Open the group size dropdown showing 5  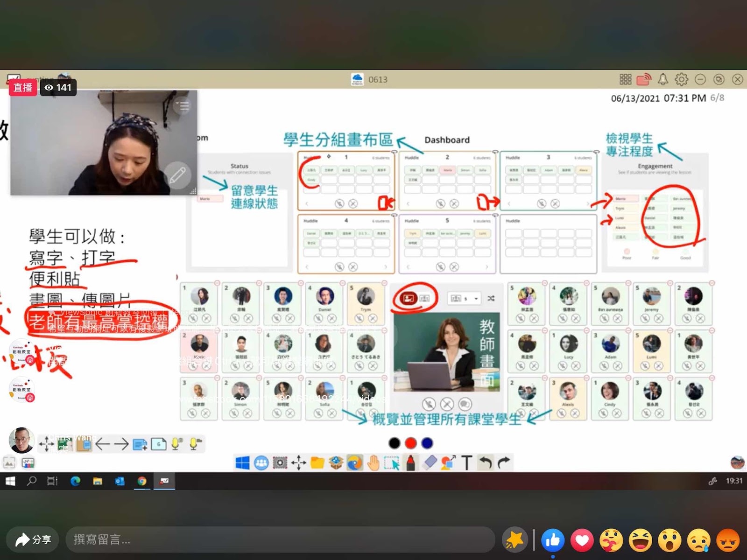coord(464,298)
